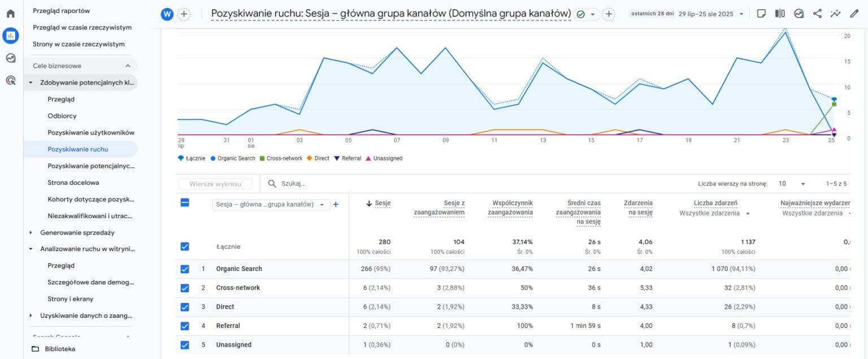Uncheck the Organic Search row checkbox

pos(185,269)
